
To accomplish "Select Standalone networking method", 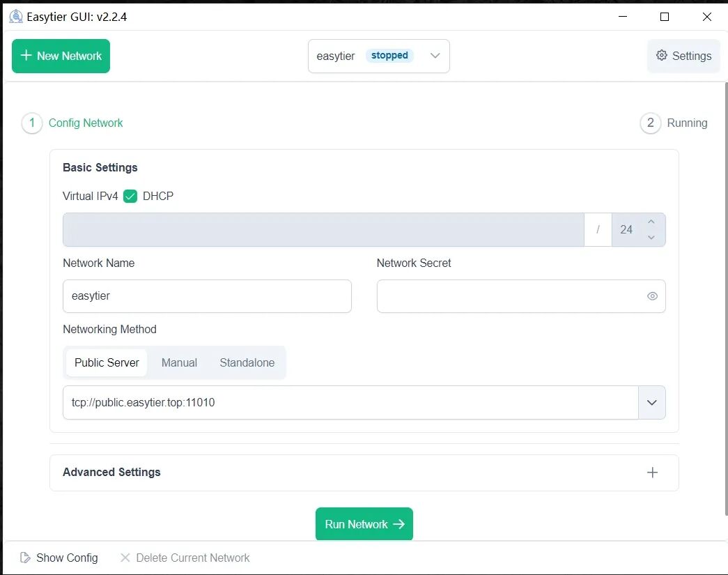I will pos(247,362).
